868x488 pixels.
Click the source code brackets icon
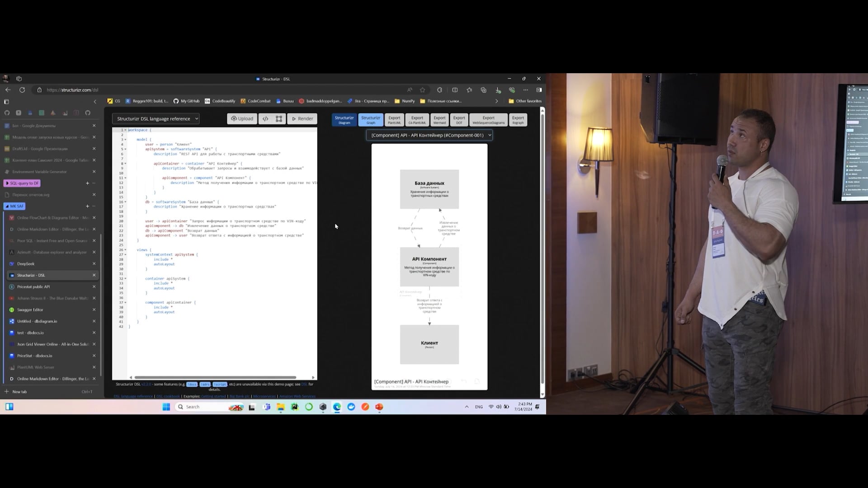pos(265,119)
